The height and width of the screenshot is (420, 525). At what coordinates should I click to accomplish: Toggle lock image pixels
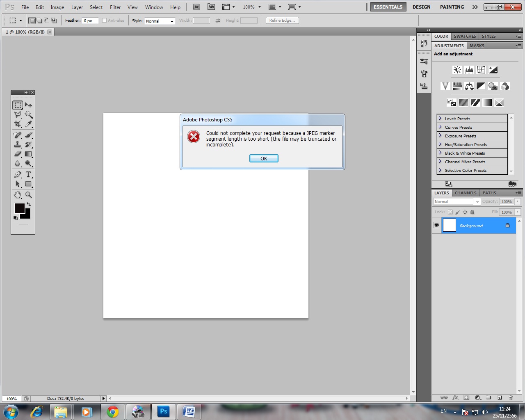coord(457,212)
